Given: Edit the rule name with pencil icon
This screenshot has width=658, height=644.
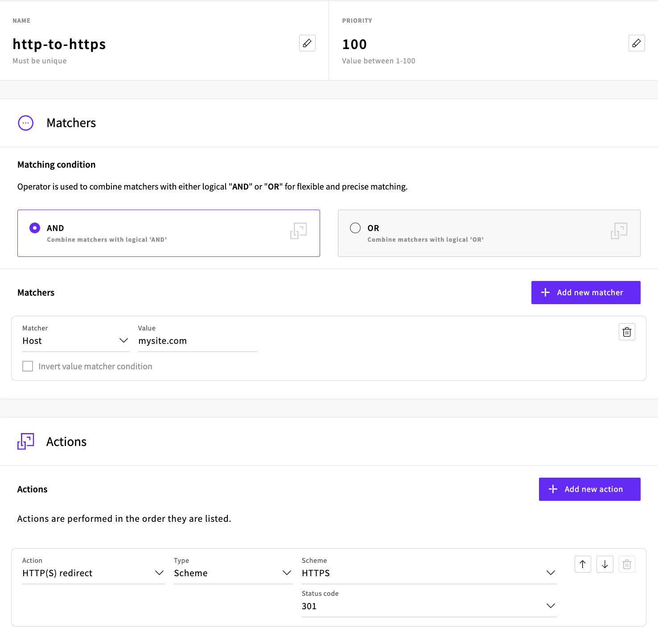Looking at the screenshot, I should coord(307,43).
